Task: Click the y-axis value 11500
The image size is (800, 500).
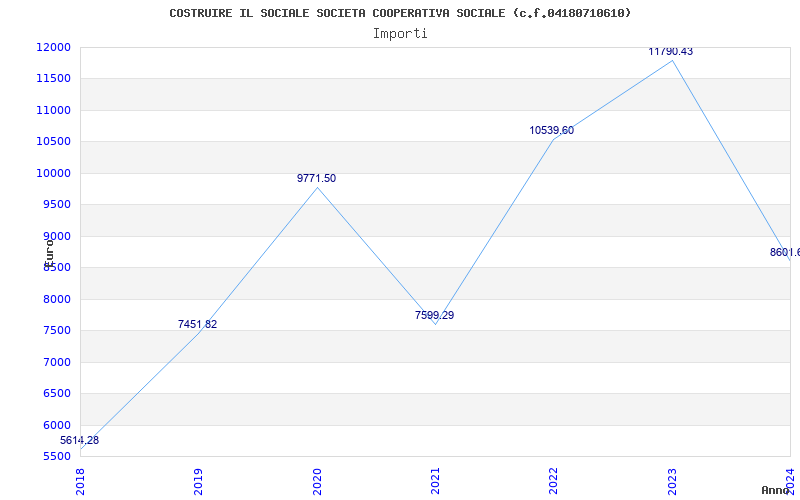Action: pos(53,79)
